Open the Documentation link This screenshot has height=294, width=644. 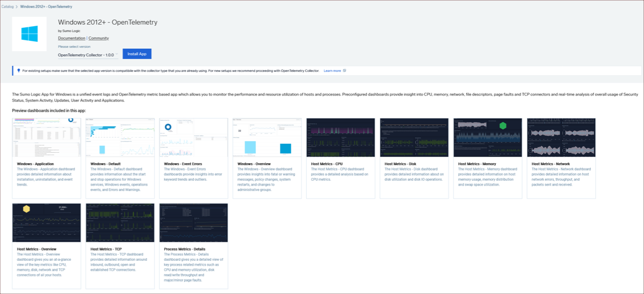click(x=71, y=39)
